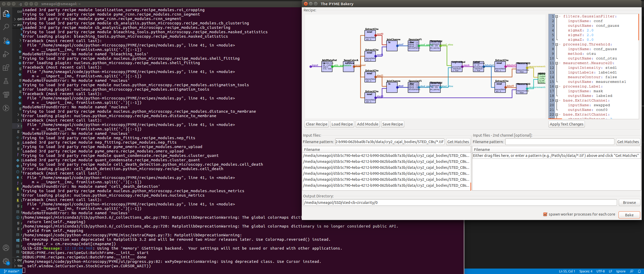Viewport: 644px width, 274px height.
Task: Click the notifications bell in the status bar
Action: [x=639, y=271]
